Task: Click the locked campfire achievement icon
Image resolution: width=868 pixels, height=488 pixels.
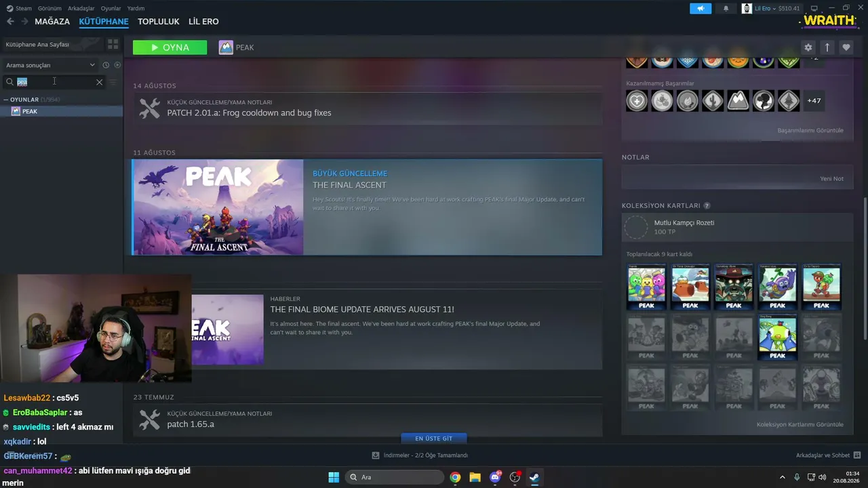Action: [687, 101]
